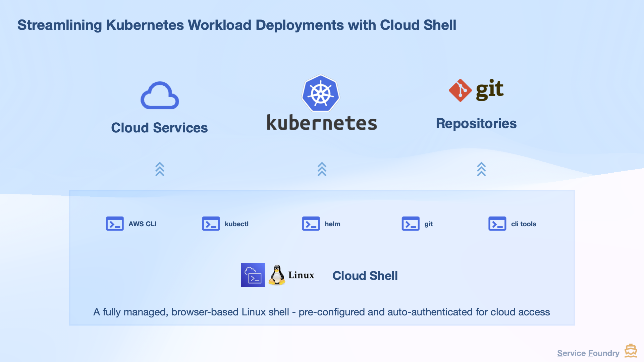The image size is (644, 362).
Task: Select the git terminal icon in shell panel
Action: [411, 224]
